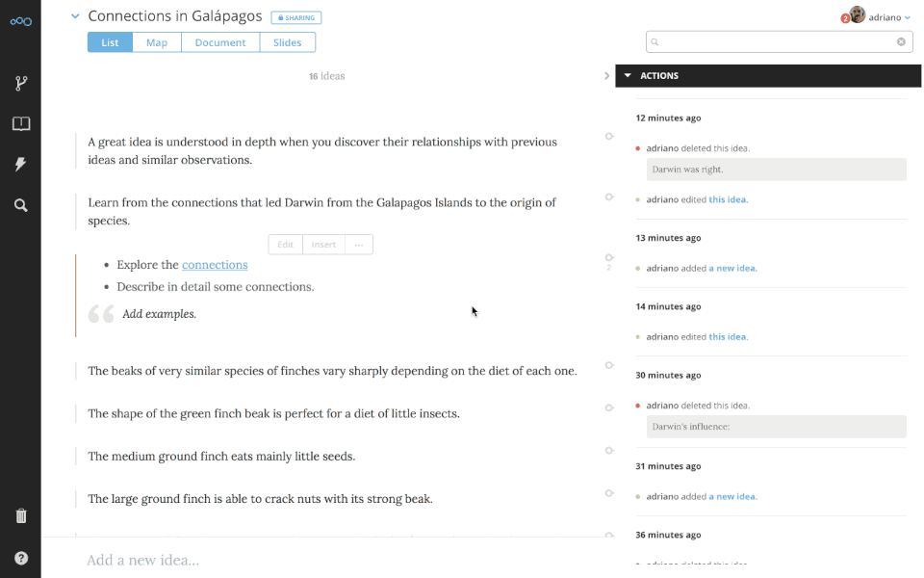The image size is (924, 578).
Task: Collapse the ACTIONS panel triangle
Action: pos(628,75)
